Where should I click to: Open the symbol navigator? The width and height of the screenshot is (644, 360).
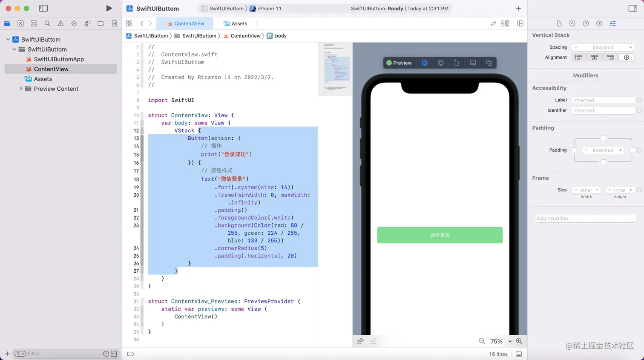[x=34, y=23]
